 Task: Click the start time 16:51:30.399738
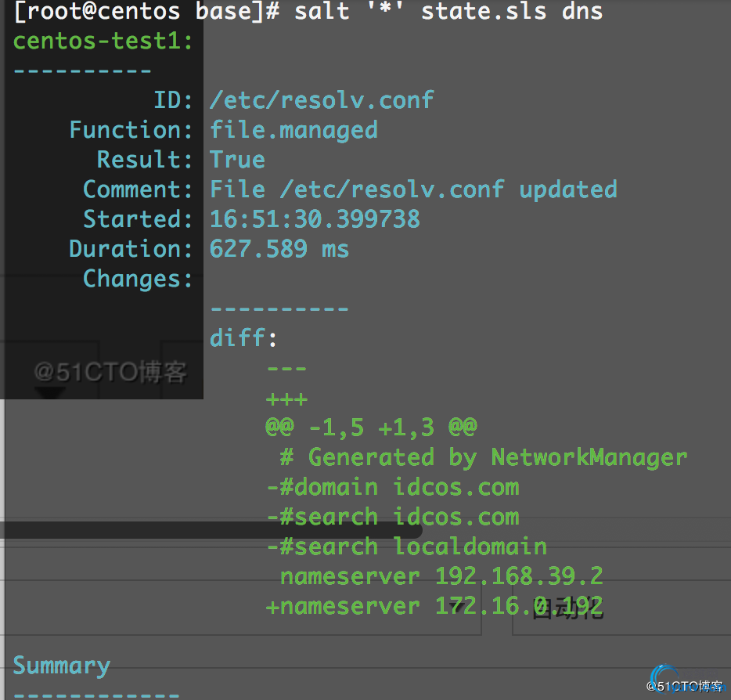[315, 219]
